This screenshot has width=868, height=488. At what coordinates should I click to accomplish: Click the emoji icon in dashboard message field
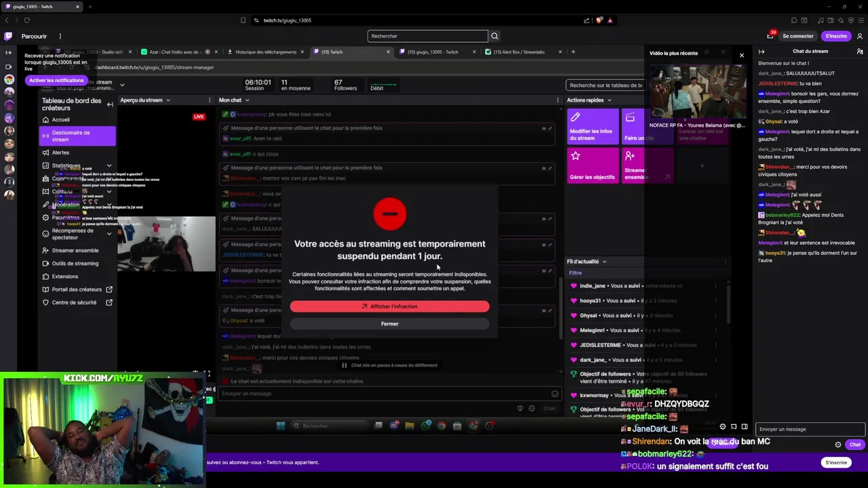click(555, 394)
